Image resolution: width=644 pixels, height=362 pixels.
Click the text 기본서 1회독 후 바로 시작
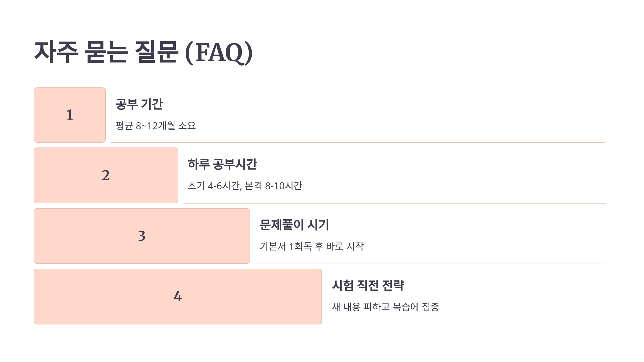coord(312,246)
